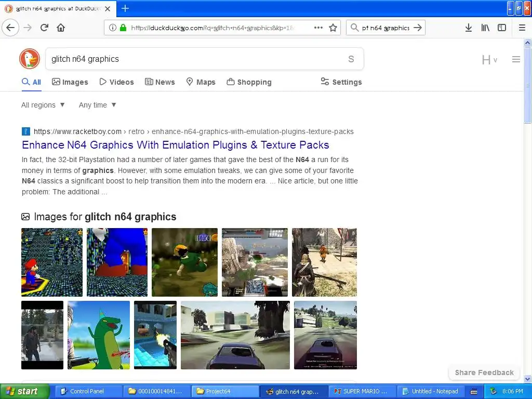Switch to the Shopping tab
The width and height of the screenshot is (532, 399).
[x=249, y=82]
